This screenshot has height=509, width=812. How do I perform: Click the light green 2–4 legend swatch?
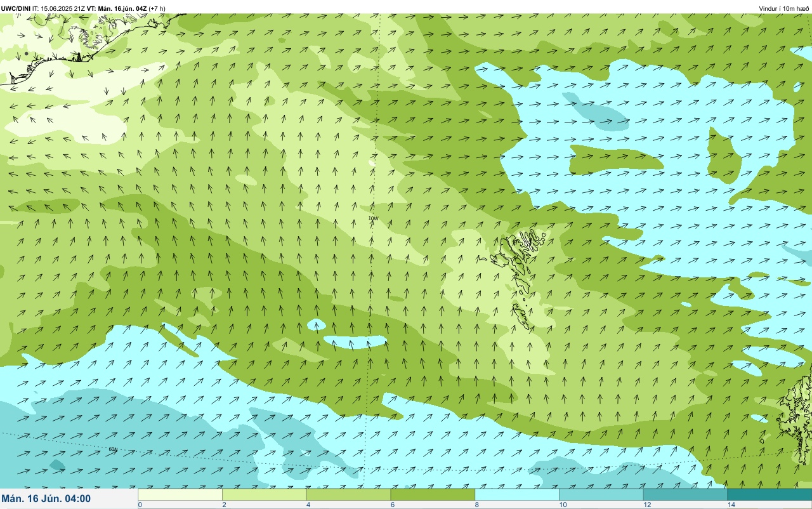tap(265, 494)
